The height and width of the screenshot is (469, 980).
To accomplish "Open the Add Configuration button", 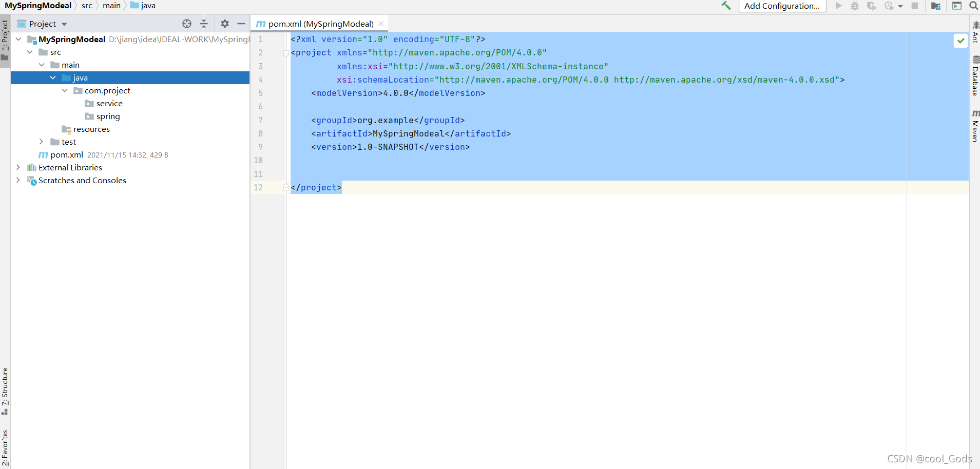I will coord(782,6).
